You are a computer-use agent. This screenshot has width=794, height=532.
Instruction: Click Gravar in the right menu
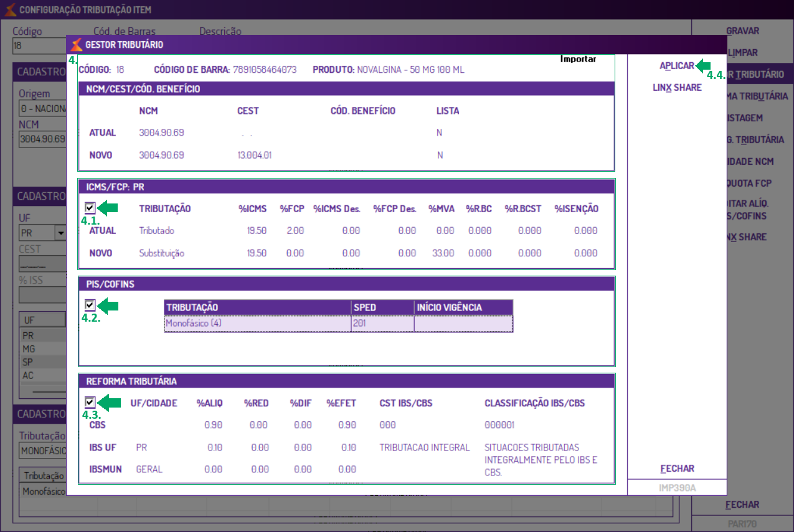click(743, 30)
